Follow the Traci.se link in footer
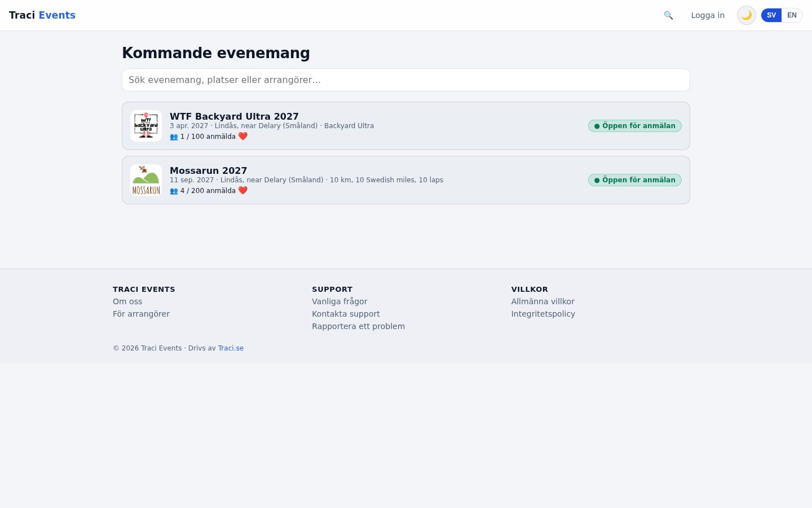 pyautogui.click(x=231, y=348)
